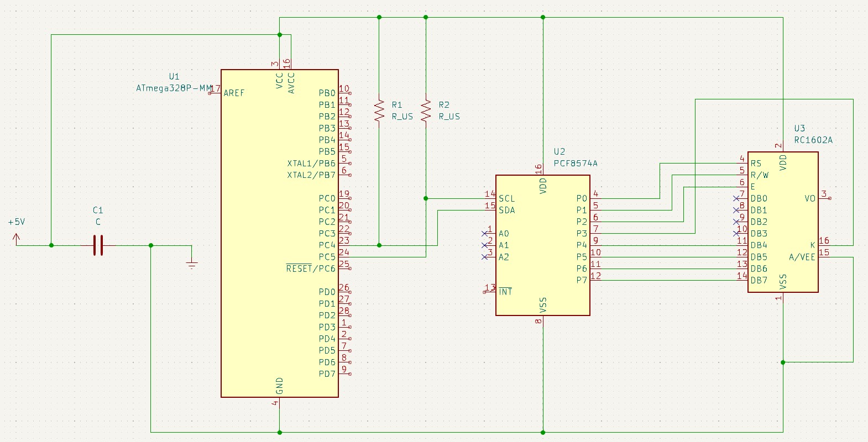Click the R2 reference label
Screen dimensions: 868x442
(x=444, y=105)
